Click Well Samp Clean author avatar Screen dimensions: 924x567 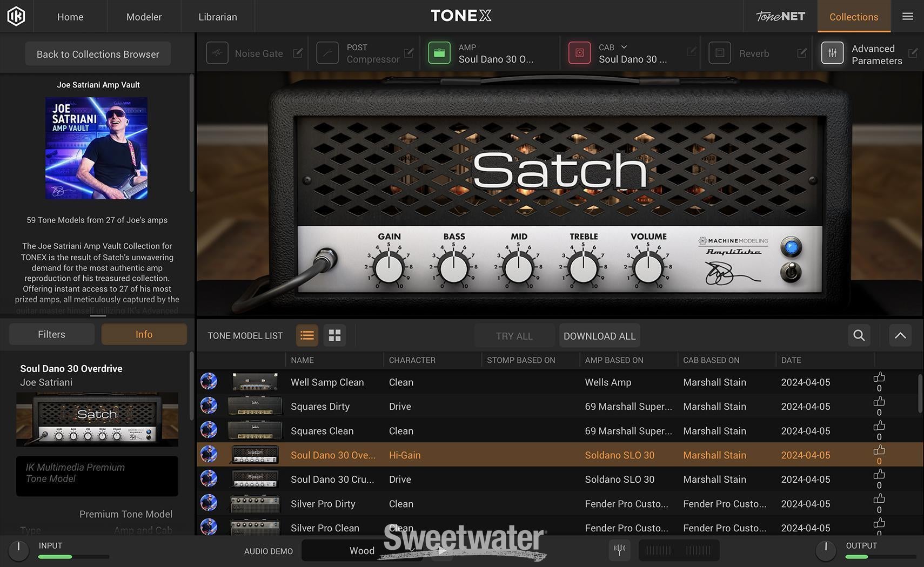pyautogui.click(x=209, y=381)
